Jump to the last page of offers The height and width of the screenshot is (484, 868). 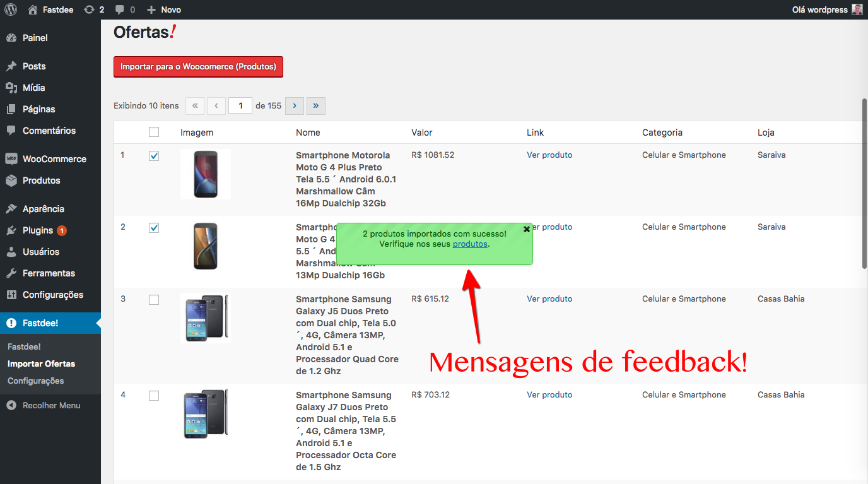tap(316, 106)
